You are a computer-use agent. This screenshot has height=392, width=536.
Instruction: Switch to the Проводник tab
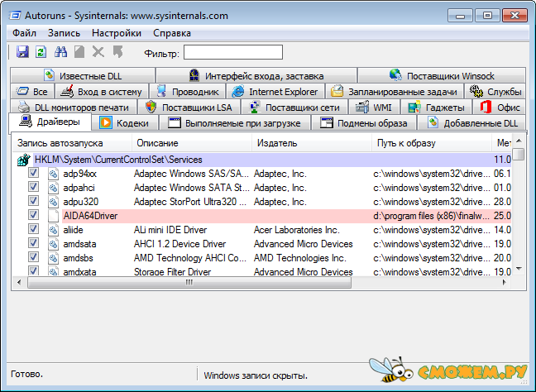click(187, 92)
